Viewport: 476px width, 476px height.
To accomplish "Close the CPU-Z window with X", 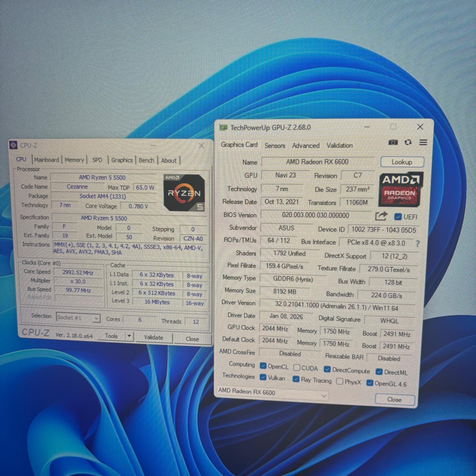I will coord(202,145).
